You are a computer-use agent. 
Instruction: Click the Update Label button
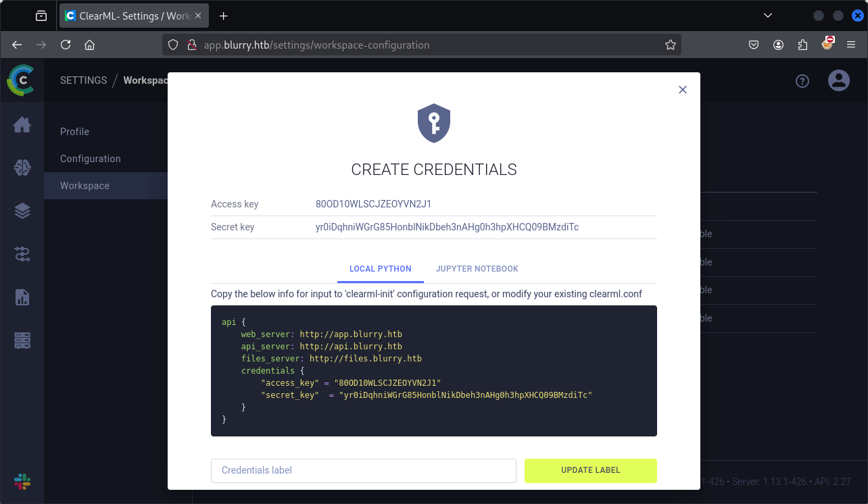click(x=590, y=470)
